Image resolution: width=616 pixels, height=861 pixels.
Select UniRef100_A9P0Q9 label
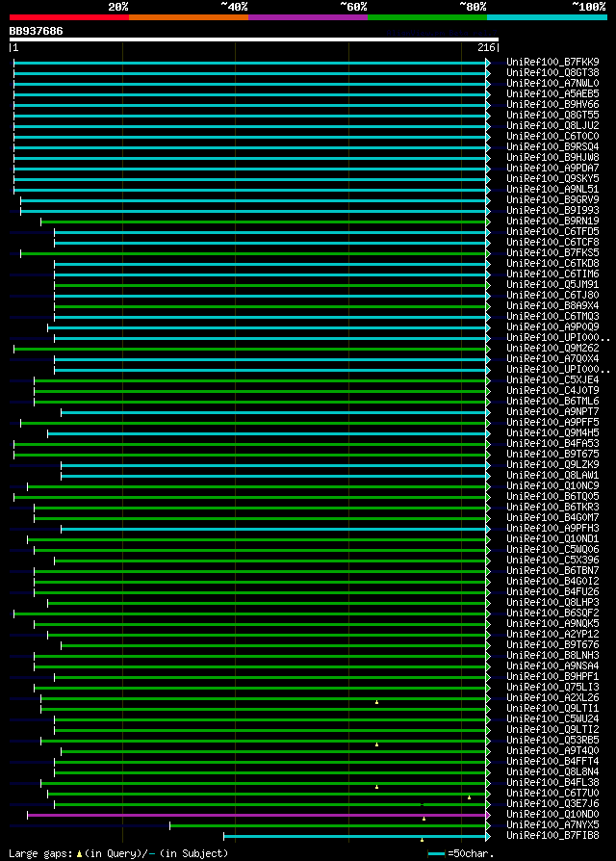tap(552, 326)
